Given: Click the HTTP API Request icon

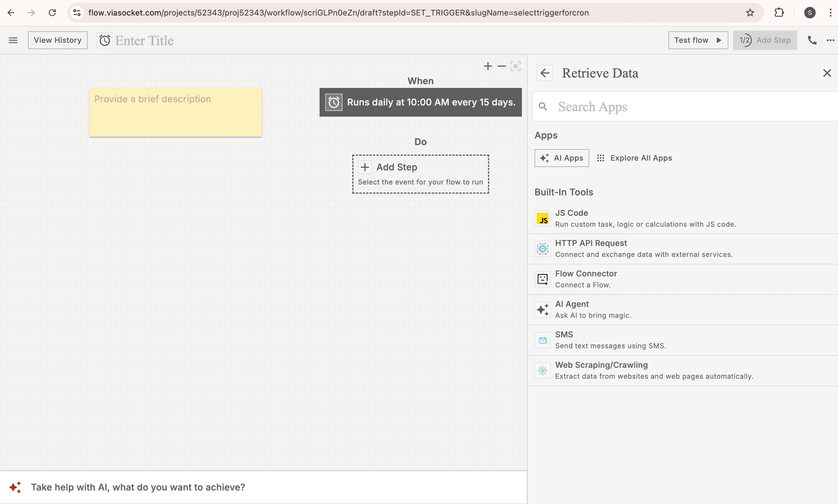Looking at the screenshot, I should point(542,249).
